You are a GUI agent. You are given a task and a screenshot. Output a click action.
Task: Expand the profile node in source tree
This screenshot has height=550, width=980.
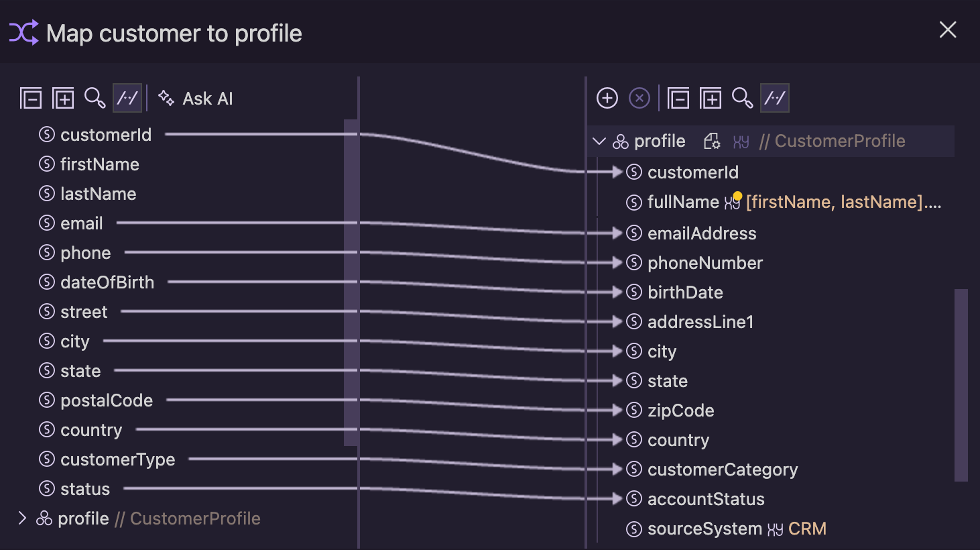[22, 518]
